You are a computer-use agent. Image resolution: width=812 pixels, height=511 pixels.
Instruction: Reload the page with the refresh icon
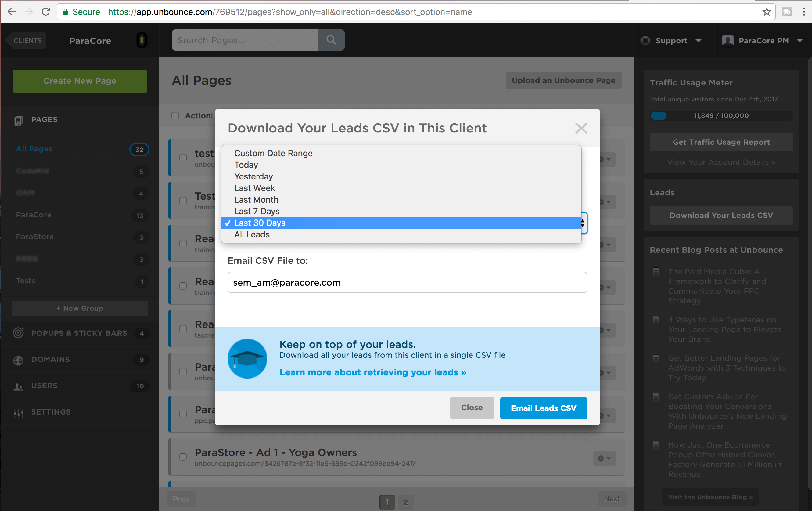(x=46, y=12)
